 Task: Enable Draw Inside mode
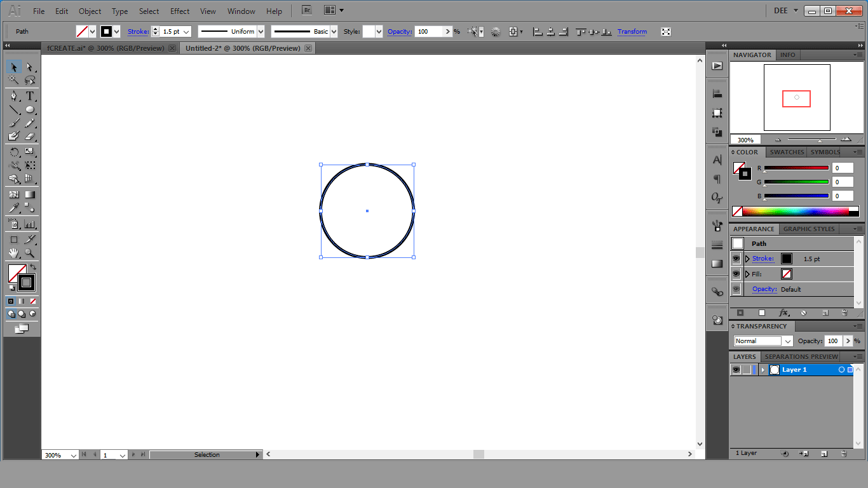(32, 314)
